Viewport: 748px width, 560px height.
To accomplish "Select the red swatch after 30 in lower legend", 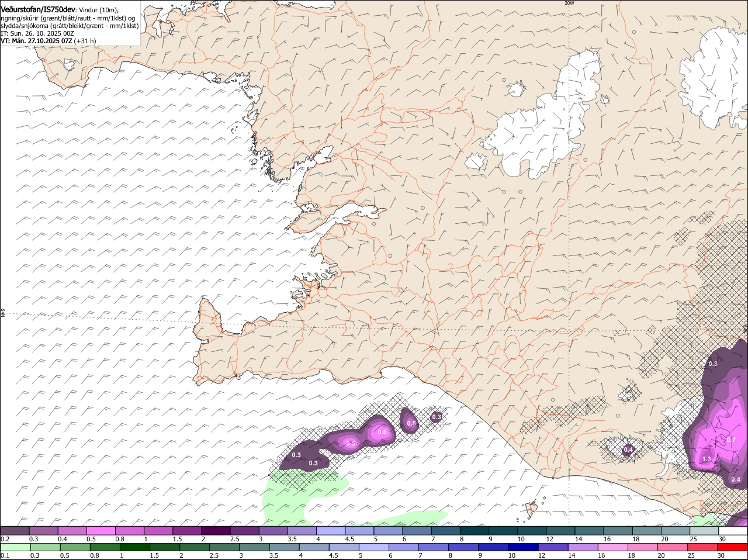I will (733, 548).
